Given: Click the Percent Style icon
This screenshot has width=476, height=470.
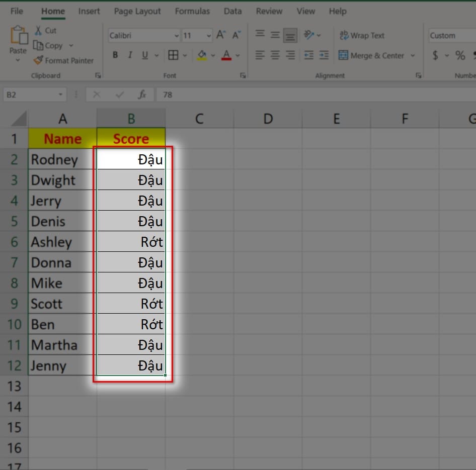Looking at the screenshot, I should 460,55.
